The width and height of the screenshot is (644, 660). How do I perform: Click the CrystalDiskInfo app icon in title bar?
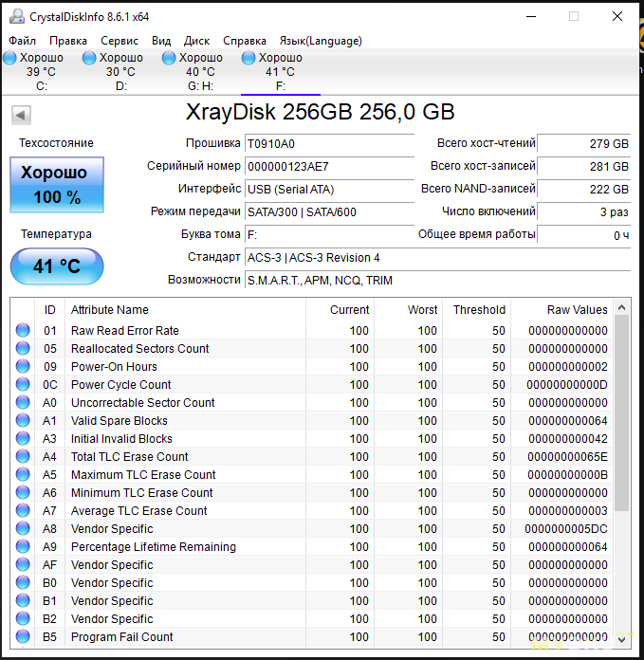[17, 16]
